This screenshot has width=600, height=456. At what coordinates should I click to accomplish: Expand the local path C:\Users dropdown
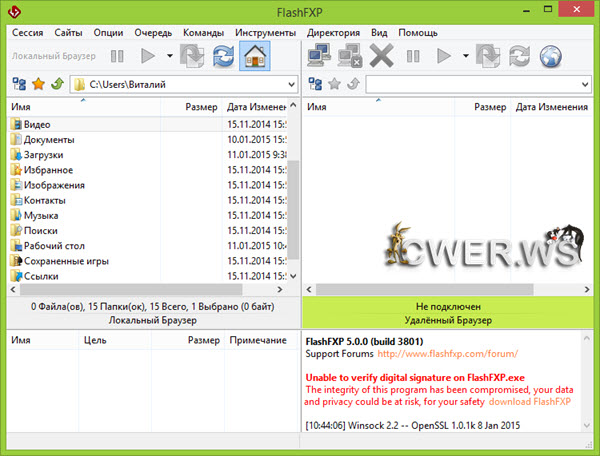[290, 84]
